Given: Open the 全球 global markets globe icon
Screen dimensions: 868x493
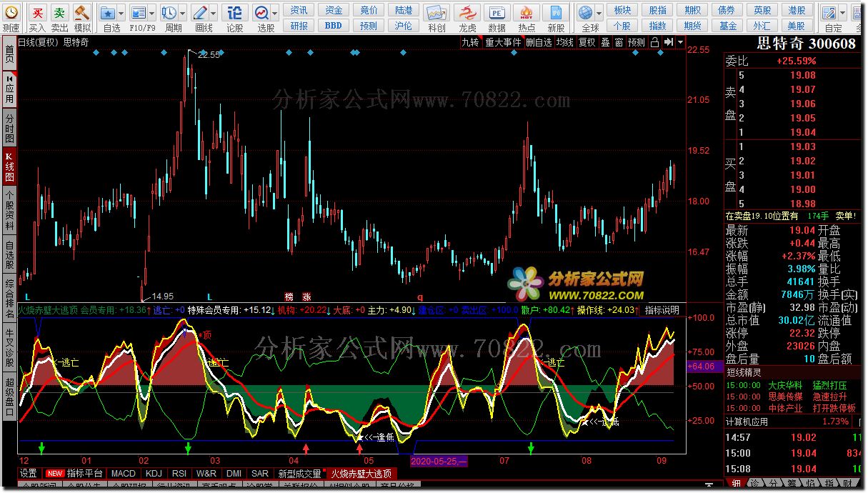Looking at the screenshot, I should pyautogui.click(x=586, y=13).
